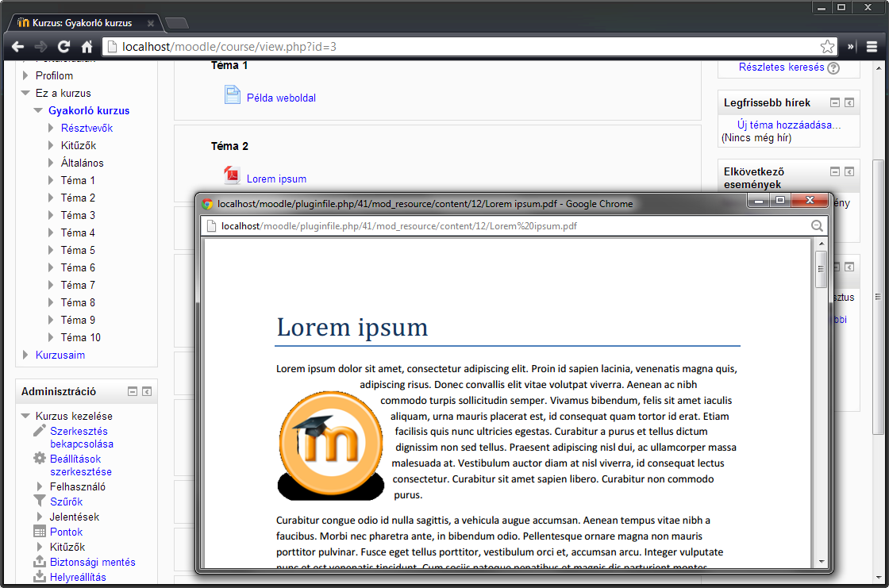The height and width of the screenshot is (588, 889).
Task: Collapse the Kurzus kezelése section
Action: 25,416
